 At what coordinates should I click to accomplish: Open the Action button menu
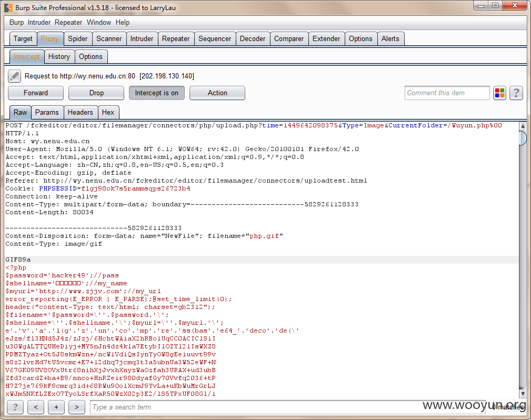coord(217,93)
